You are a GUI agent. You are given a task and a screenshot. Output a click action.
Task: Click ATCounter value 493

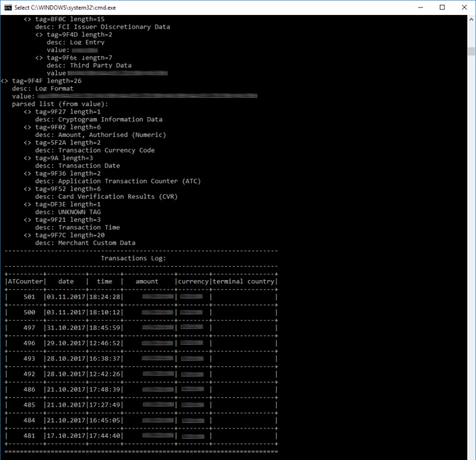click(x=30, y=358)
